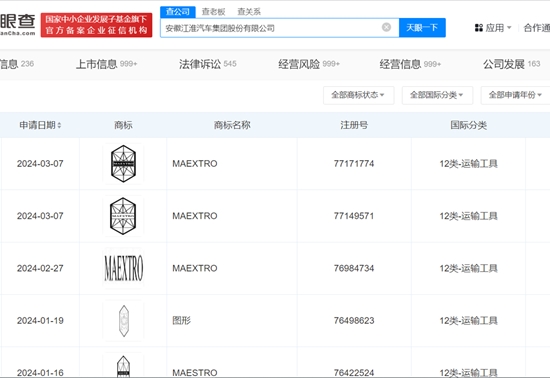Click the 2024-01-16 application date
Viewport: 550px width, 378px height.
pyautogui.click(x=40, y=373)
